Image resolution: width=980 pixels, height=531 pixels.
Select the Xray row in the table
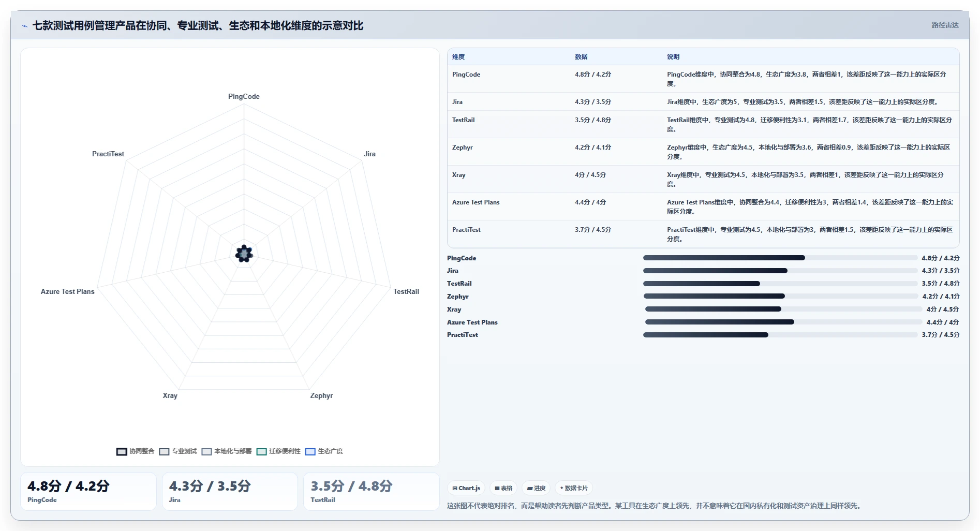pos(703,179)
